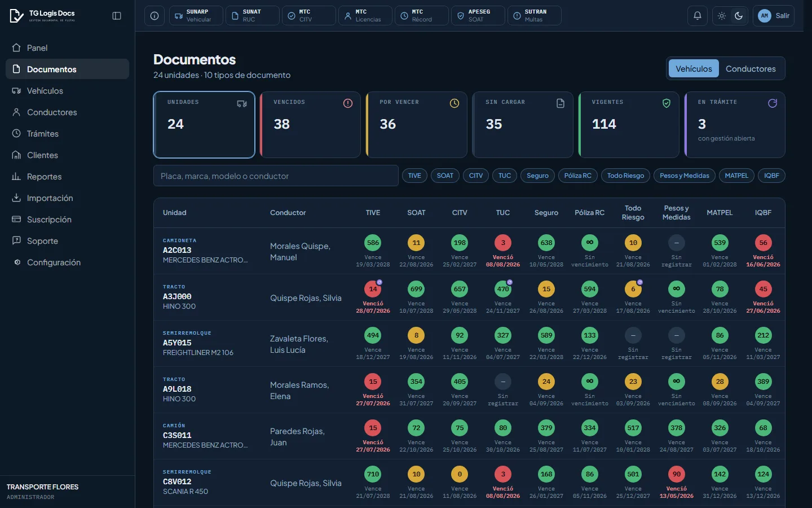Open SUTRAN Multas shortcut
Image resolution: width=812 pixels, height=508 pixels.
pyautogui.click(x=535, y=16)
